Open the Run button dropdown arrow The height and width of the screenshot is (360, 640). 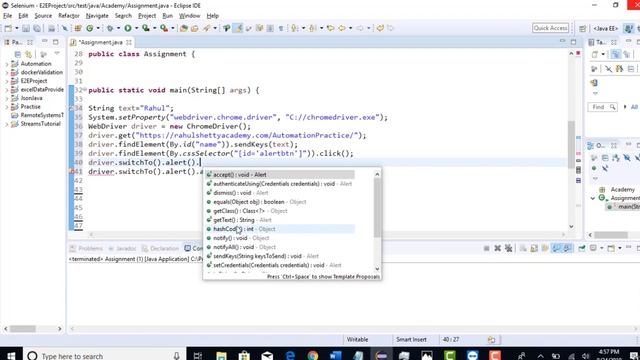coord(136,28)
